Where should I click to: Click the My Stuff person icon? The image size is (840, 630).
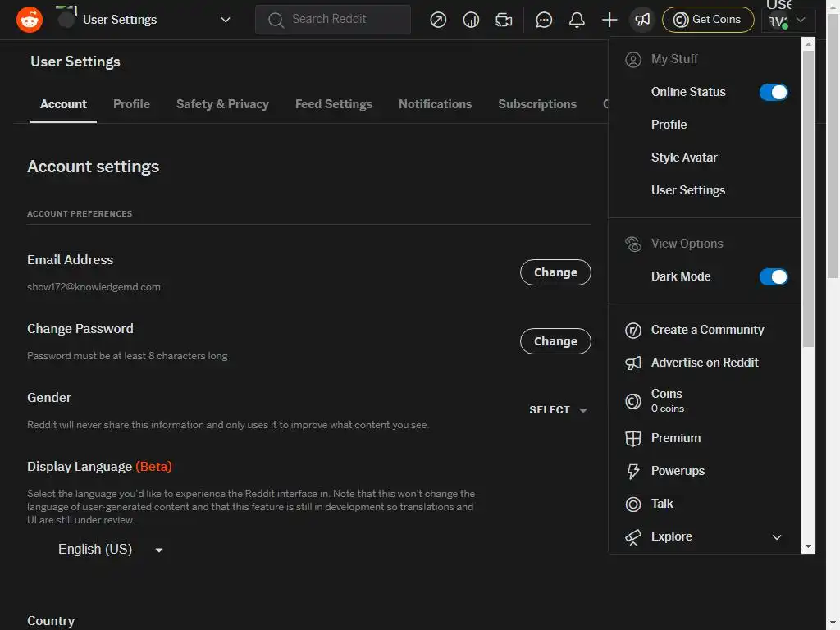click(x=632, y=59)
